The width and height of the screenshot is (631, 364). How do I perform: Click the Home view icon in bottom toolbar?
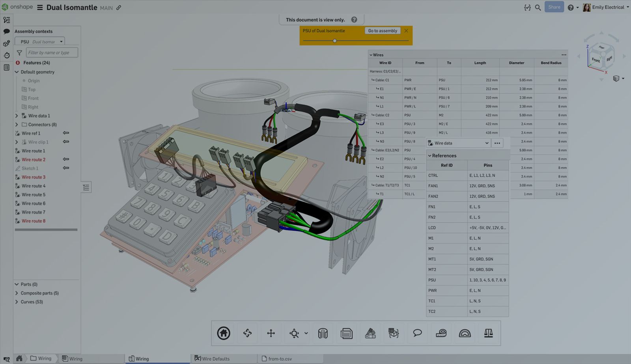click(223, 333)
